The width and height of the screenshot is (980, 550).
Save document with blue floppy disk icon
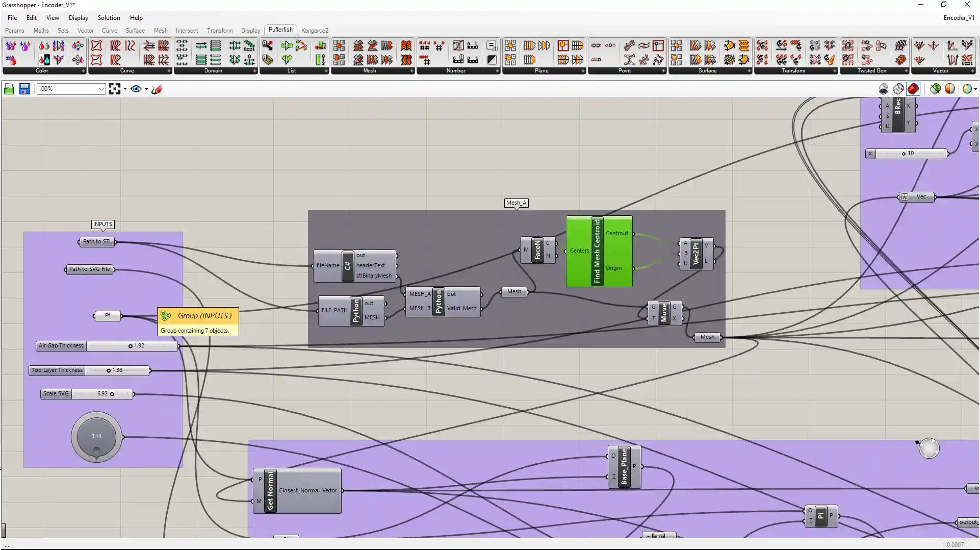pos(24,89)
